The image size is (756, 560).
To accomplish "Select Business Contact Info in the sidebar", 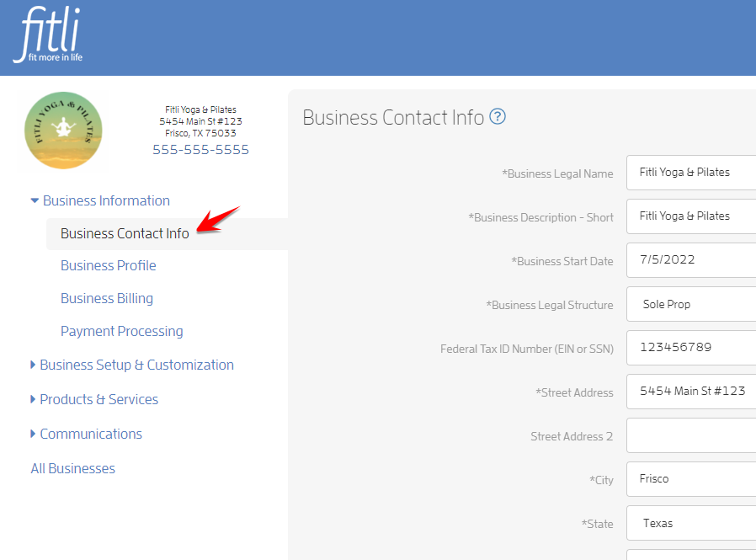I will click(x=125, y=234).
